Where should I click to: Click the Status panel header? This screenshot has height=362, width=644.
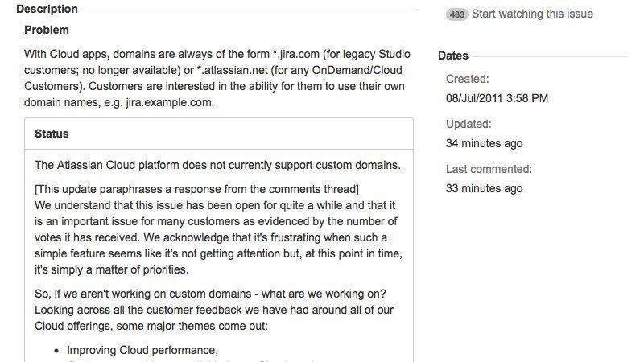click(x=52, y=134)
